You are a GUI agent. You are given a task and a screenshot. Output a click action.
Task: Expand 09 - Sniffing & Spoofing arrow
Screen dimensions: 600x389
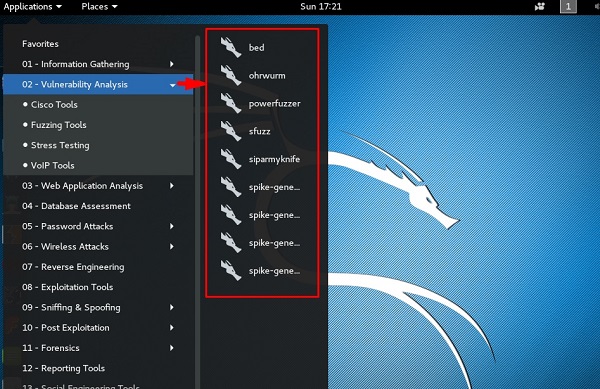coord(172,308)
